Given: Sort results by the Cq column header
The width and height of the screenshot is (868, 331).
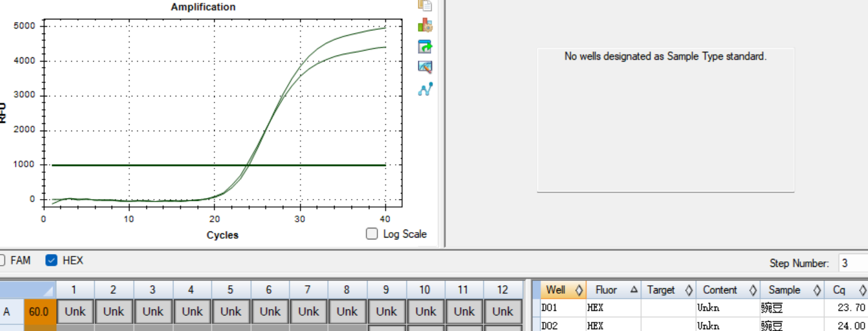Looking at the screenshot, I should (x=846, y=290).
